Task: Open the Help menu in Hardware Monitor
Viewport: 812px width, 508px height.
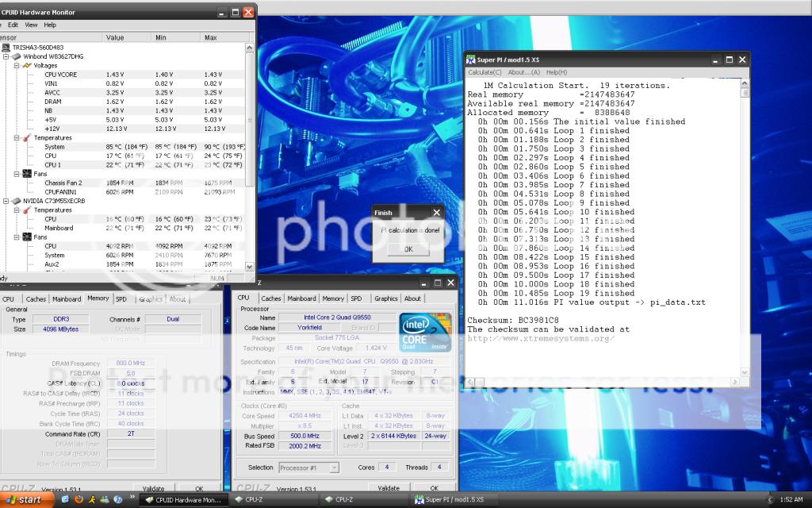Action: 50,25
